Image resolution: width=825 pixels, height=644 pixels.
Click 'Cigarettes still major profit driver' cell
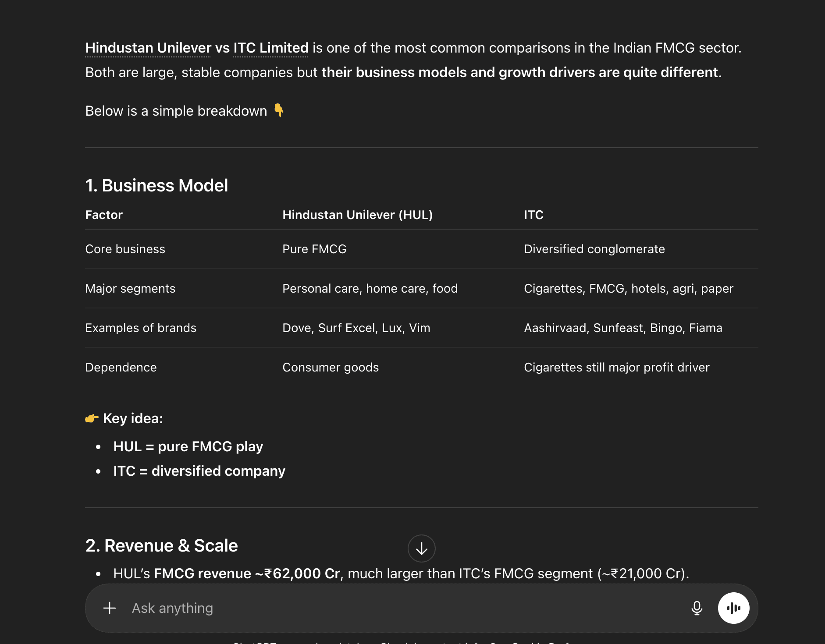[x=616, y=367]
